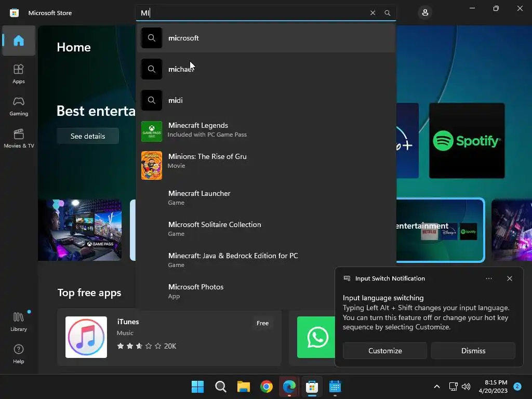This screenshot has height=399, width=532.
Task: Open the Spotify tile
Action: pos(467,140)
